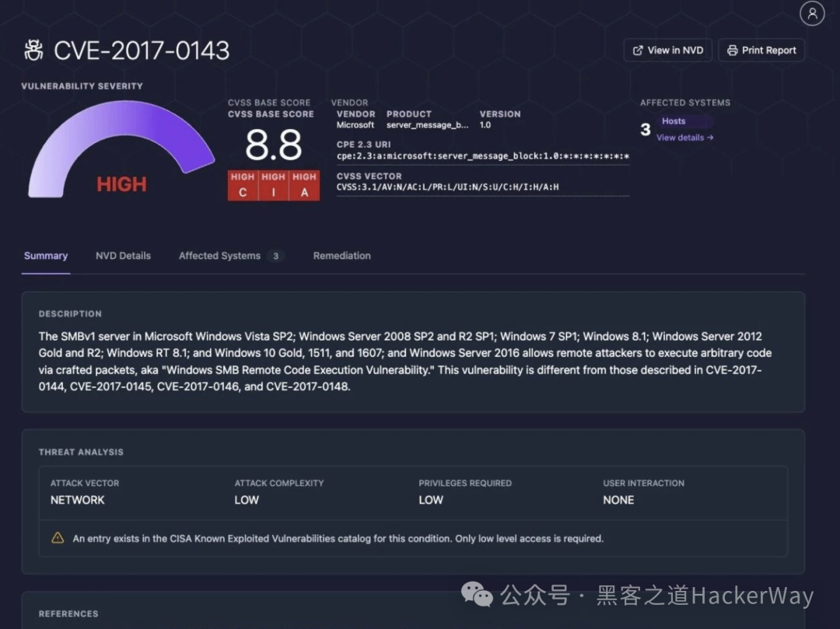840x629 pixels.
Task: Click the external link icon in View in NVD
Action: pyautogui.click(x=638, y=51)
